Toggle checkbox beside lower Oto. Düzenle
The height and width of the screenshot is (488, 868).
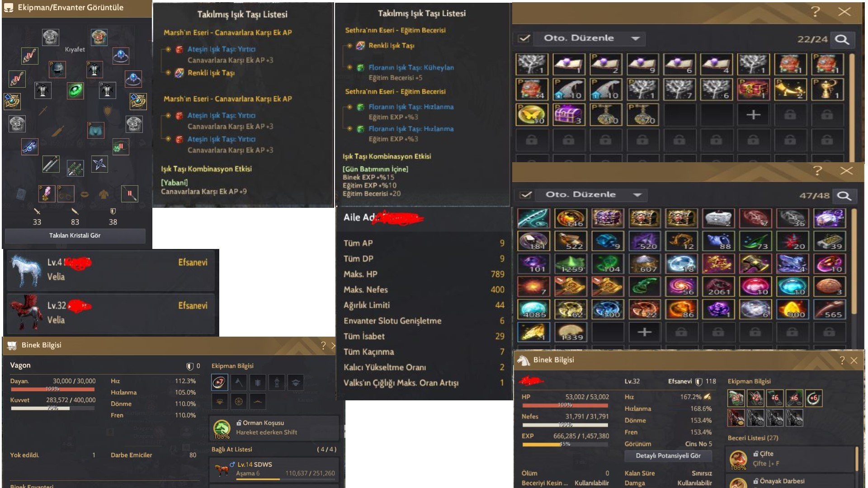[x=526, y=195]
